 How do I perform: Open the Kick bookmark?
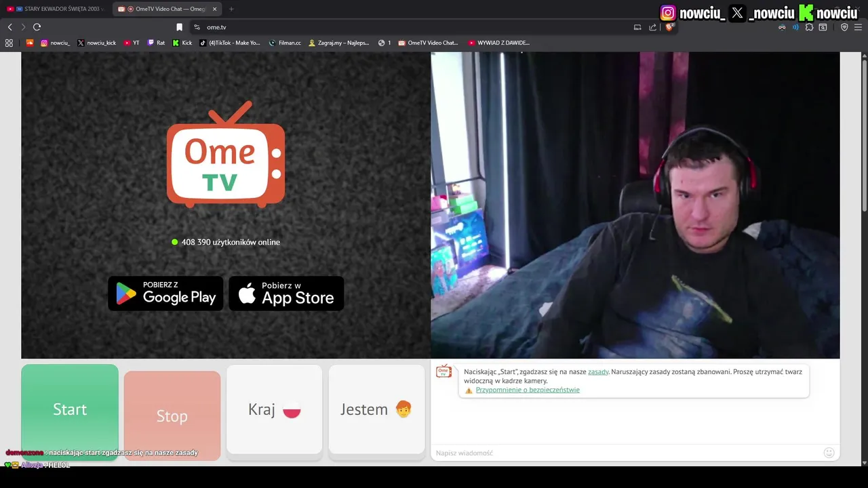tap(182, 43)
